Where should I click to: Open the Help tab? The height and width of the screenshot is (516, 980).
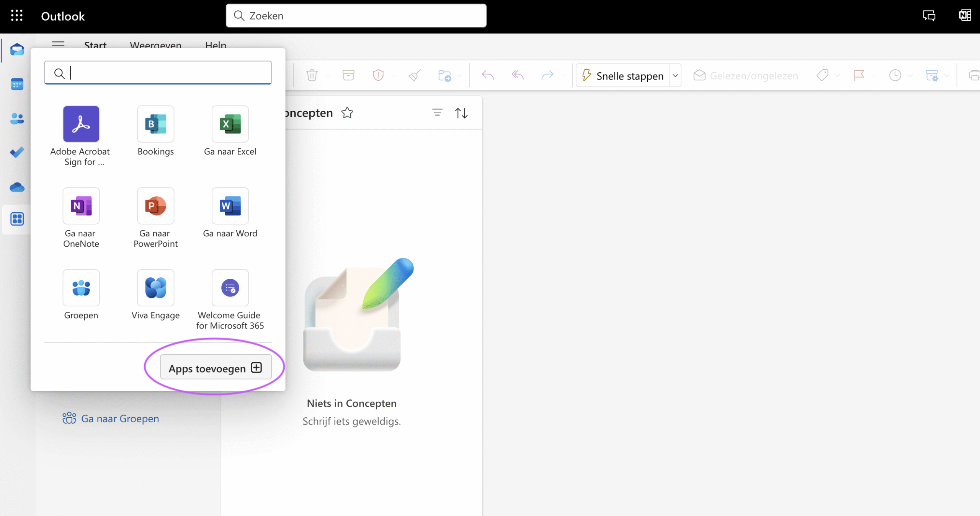pyautogui.click(x=216, y=45)
